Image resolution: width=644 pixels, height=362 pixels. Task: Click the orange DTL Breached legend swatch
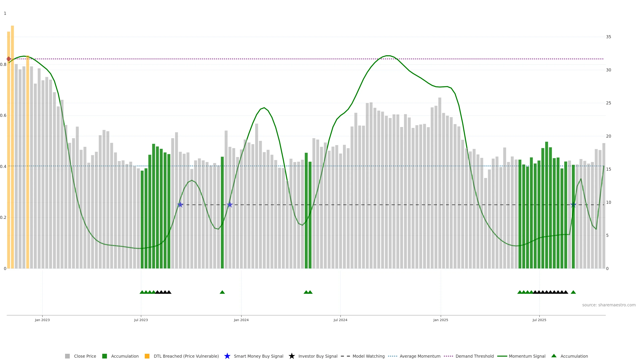point(147,356)
